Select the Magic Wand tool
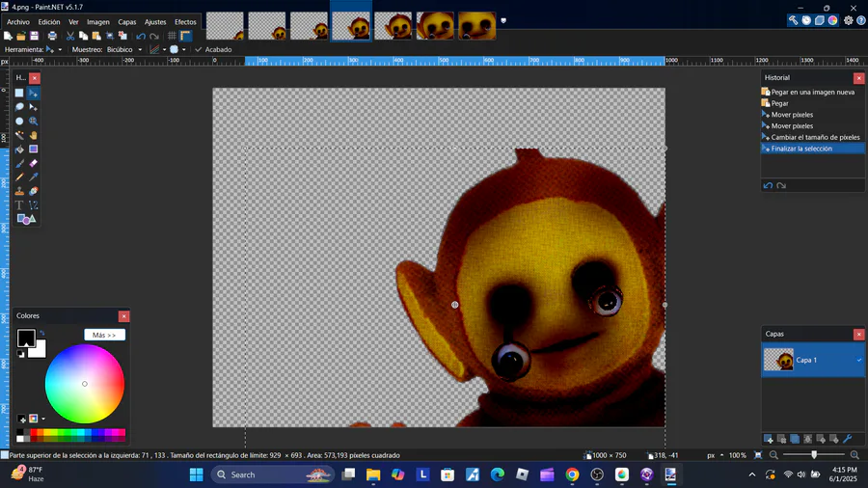 coord(19,135)
